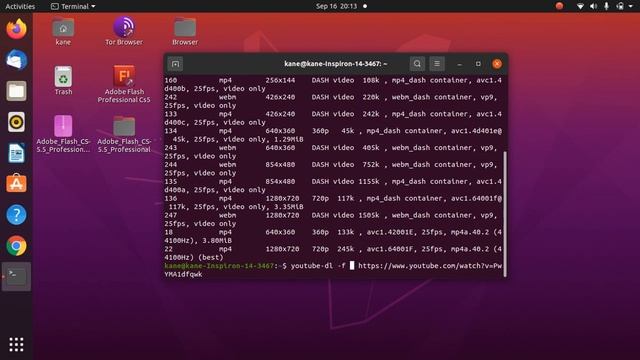This screenshot has width=640, height=360.
Task: Close the terminal window
Action: [x=497, y=64]
